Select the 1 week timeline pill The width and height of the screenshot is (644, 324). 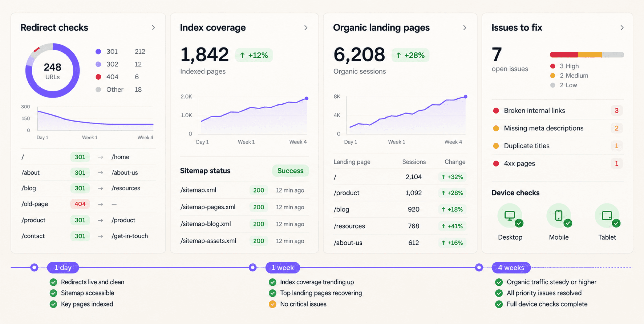click(282, 267)
